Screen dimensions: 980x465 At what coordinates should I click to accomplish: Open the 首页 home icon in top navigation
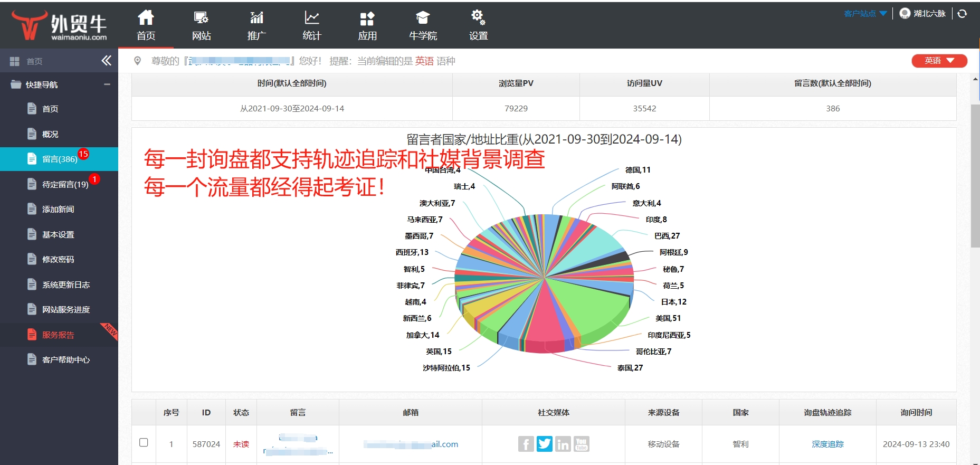tap(146, 18)
